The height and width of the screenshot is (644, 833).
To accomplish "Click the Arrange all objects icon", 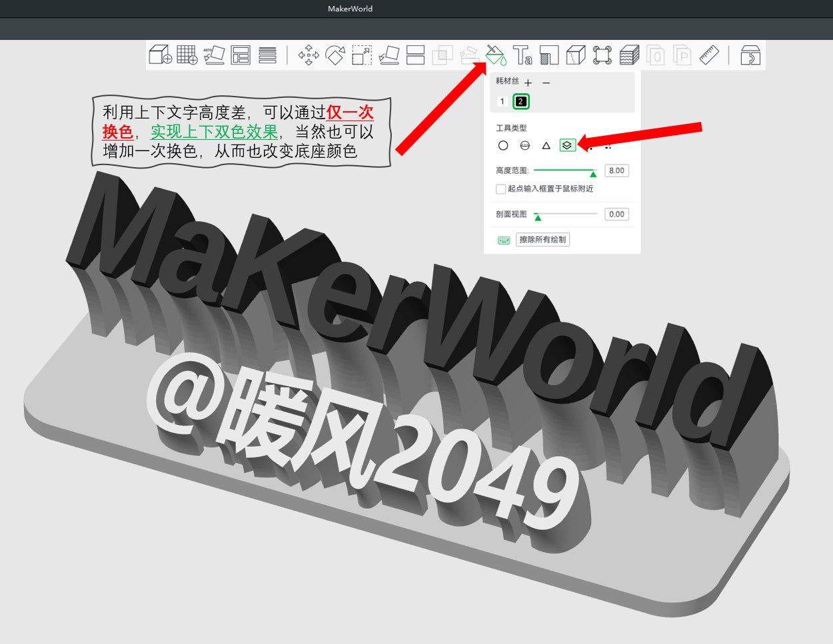I will coord(241,55).
